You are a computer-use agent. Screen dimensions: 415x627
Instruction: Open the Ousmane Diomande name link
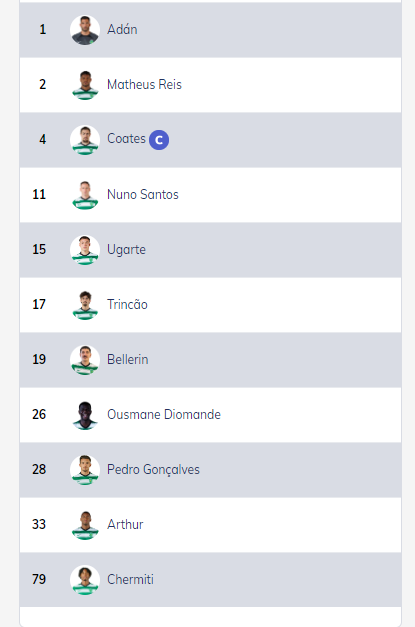coord(164,414)
